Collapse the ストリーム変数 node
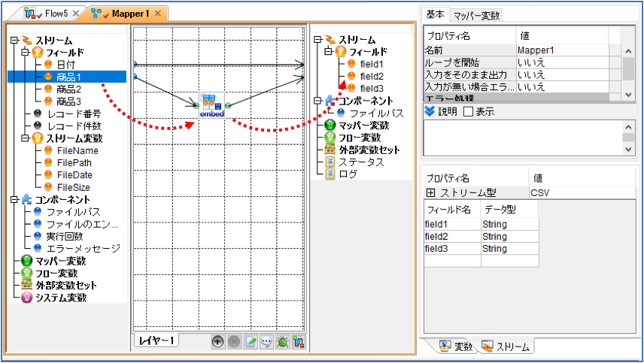 (x=26, y=138)
